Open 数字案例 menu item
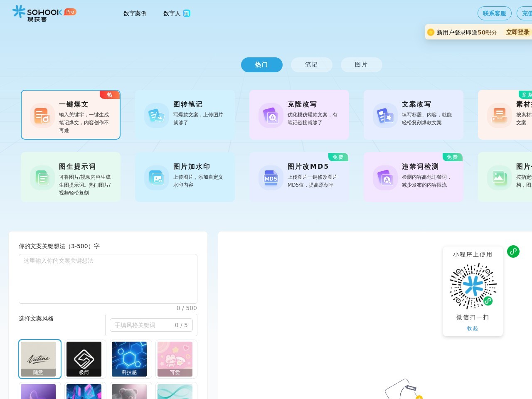This screenshot has width=532, height=399. [x=135, y=13]
